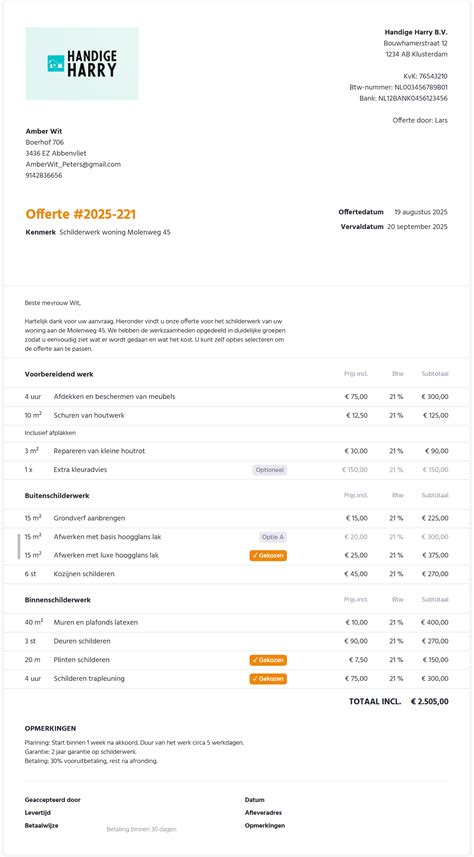Viewport: 474px width, 857px height.
Task: Click the phone number 9142836656
Action: 44,175
